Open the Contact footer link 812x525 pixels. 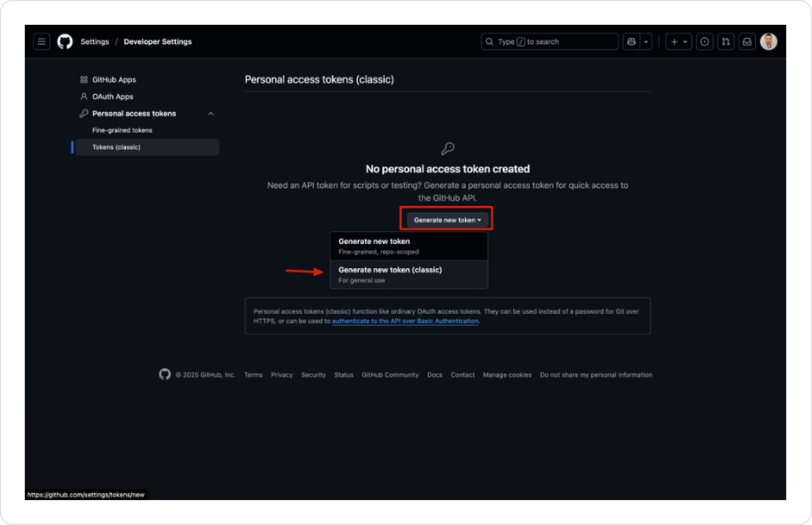[463, 375]
